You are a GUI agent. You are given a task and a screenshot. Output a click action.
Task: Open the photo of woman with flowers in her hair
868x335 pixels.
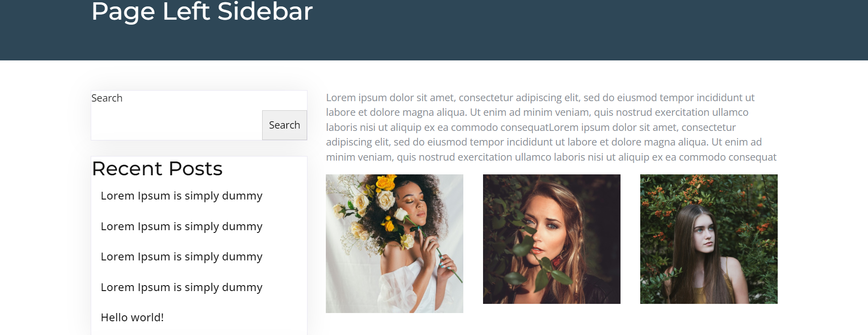click(395, 243)
